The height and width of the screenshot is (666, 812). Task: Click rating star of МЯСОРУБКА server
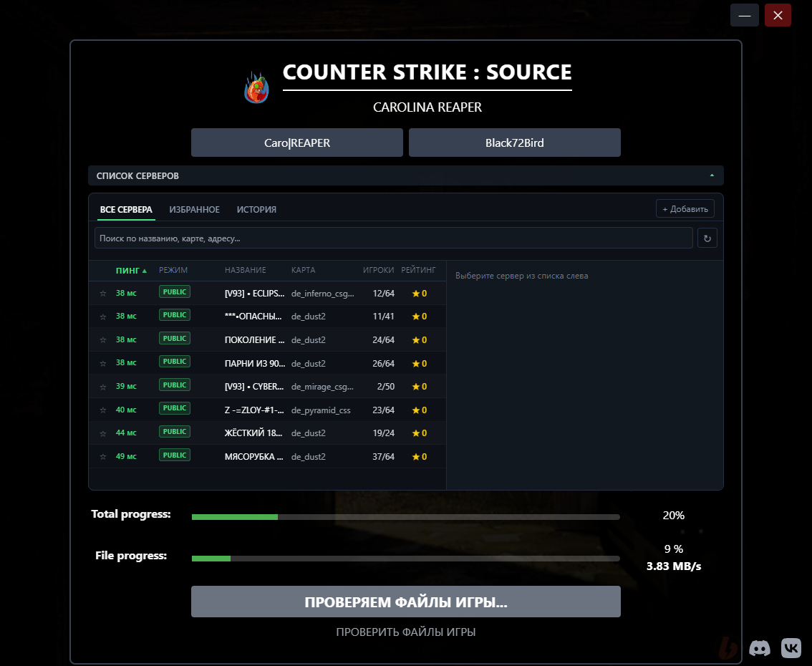[416, 457]
